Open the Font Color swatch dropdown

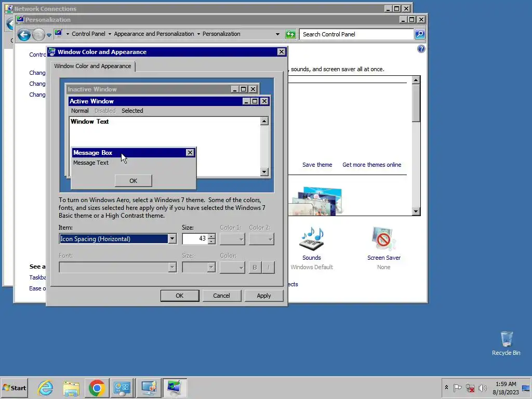(232, 268)
